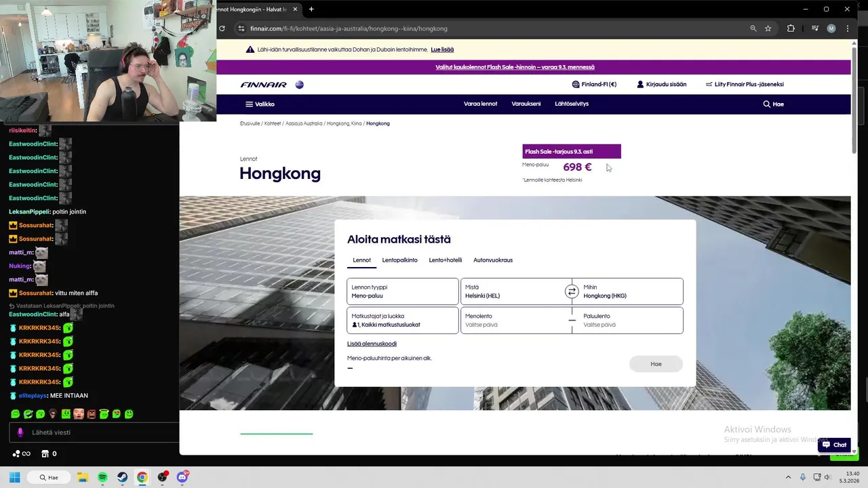Open OBS Studio from the taskbar

tap(162, 477)
